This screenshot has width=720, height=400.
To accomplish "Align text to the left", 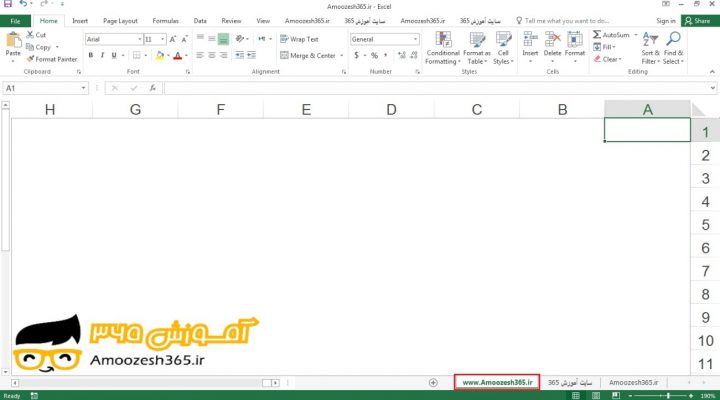I will point(200,55).
